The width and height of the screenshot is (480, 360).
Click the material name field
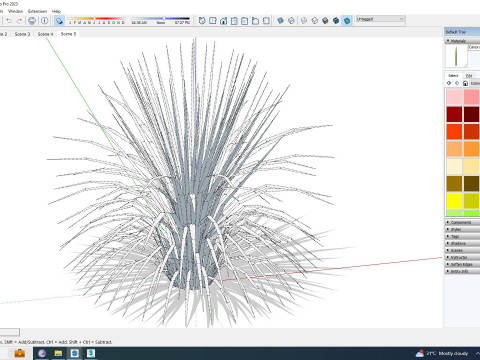pos(474,48)
